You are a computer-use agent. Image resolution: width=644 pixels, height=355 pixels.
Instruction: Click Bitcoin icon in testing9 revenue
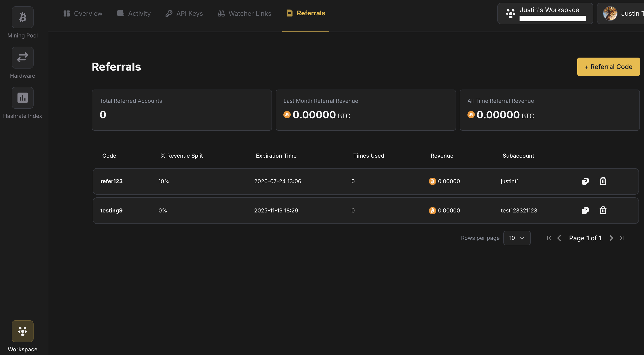coord(433,210)
